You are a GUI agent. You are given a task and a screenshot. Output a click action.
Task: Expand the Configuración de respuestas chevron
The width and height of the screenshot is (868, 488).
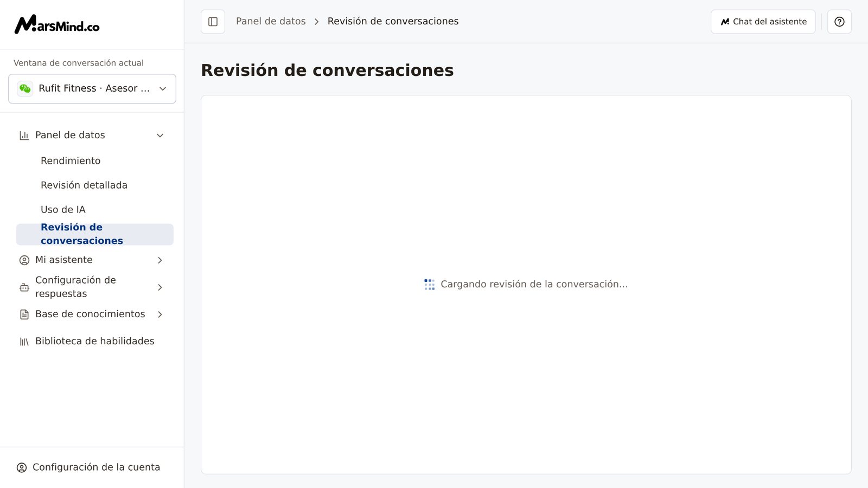(x=160, y=287)
